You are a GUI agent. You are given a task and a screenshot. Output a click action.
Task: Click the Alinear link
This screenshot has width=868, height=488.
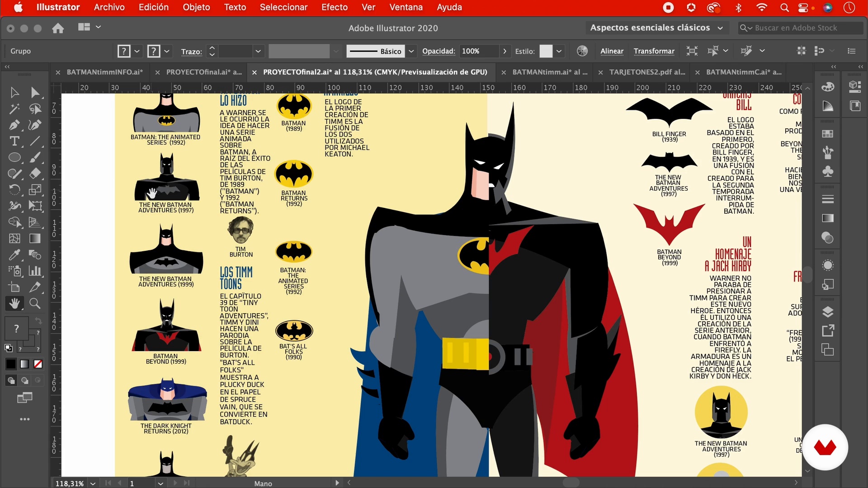coord(612,51)
